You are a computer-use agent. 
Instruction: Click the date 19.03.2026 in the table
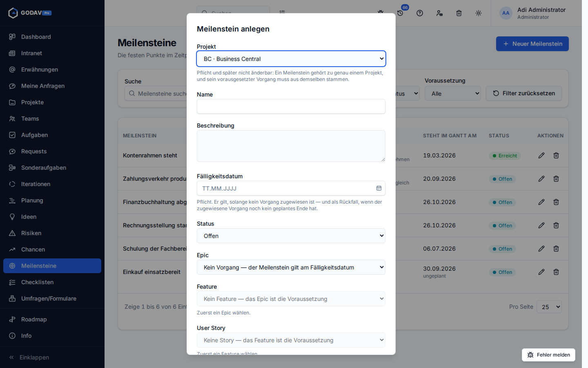439,155
